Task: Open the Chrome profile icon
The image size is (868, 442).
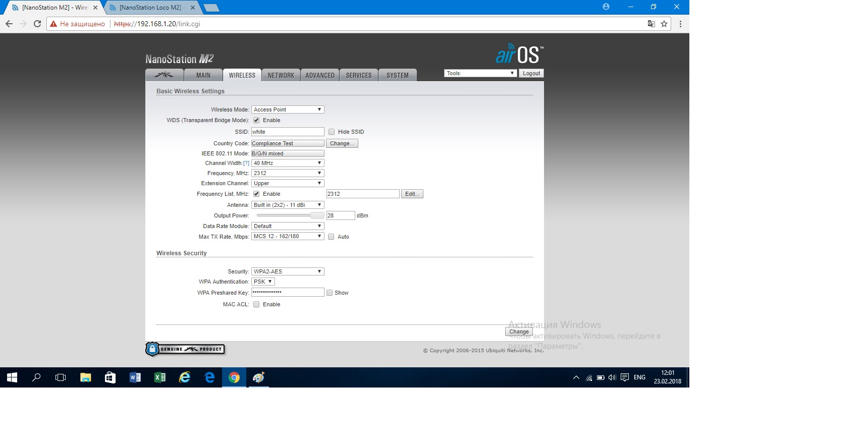Action: pyautogui.click(x=606, y=7)
